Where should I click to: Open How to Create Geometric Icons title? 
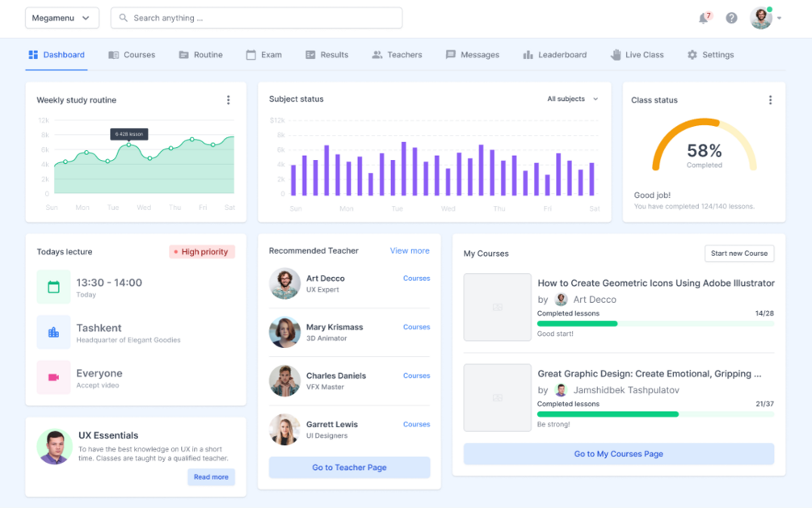(655, 283)
